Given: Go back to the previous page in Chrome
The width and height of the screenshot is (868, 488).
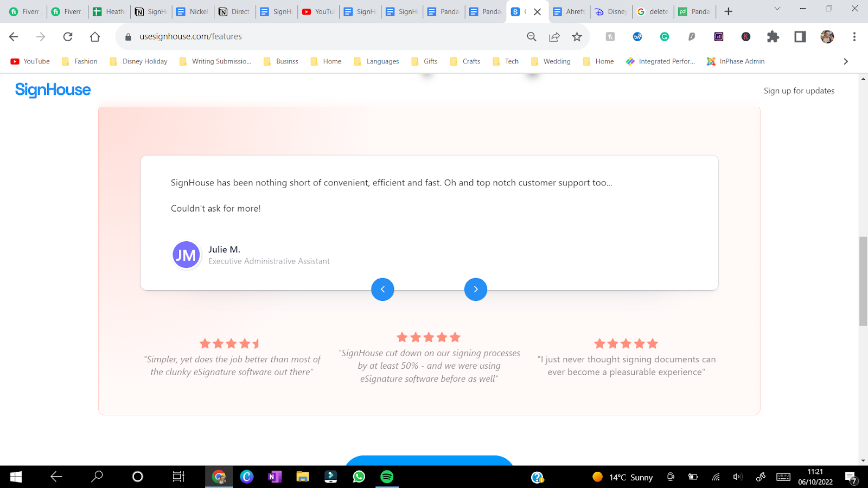Looking at the screenshot, I should [x=14, y=37].
